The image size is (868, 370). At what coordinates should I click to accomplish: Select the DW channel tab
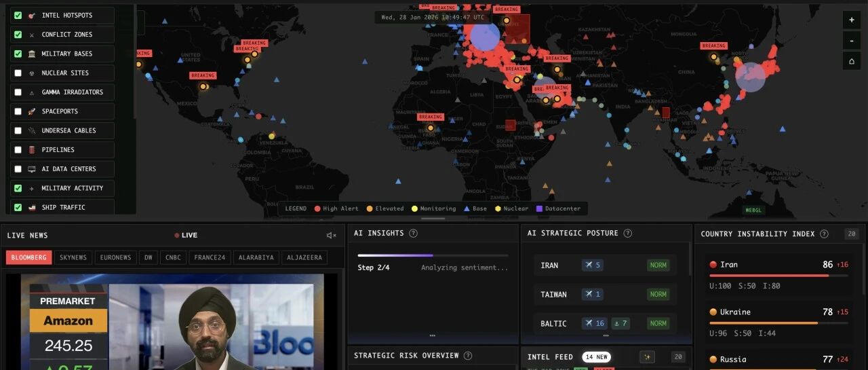coord(148,258)
